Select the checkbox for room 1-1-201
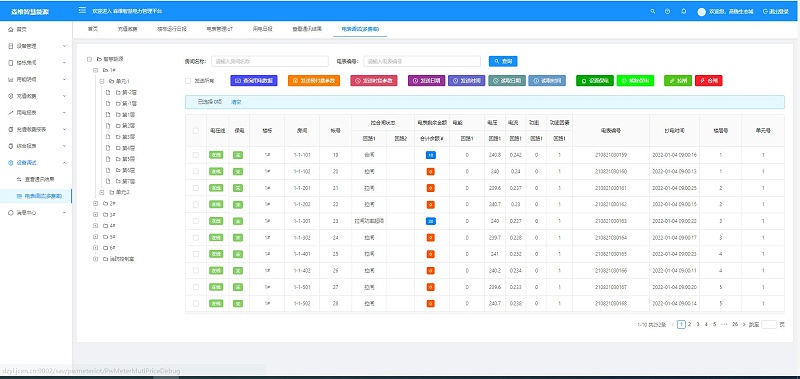 [195, 188]
